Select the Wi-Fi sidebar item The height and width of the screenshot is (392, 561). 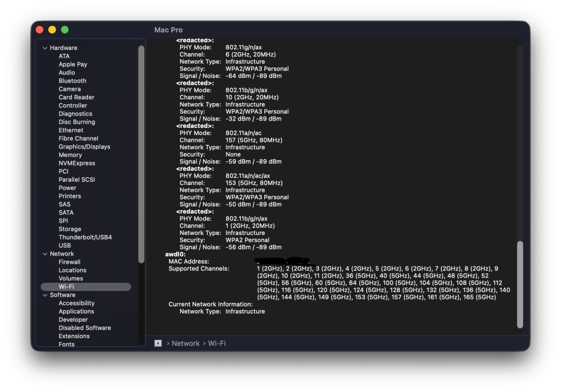click(x=86, y=287)
